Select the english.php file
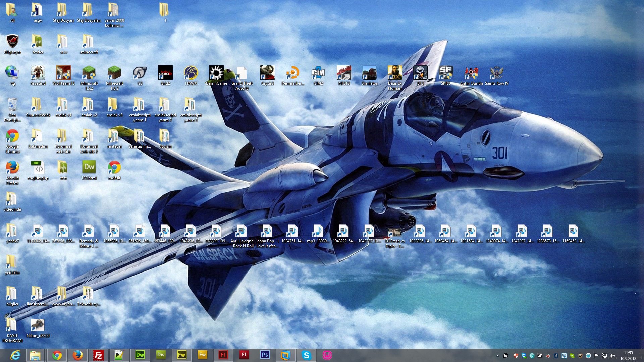Viewport: 644px width, 362px height. 38,170
